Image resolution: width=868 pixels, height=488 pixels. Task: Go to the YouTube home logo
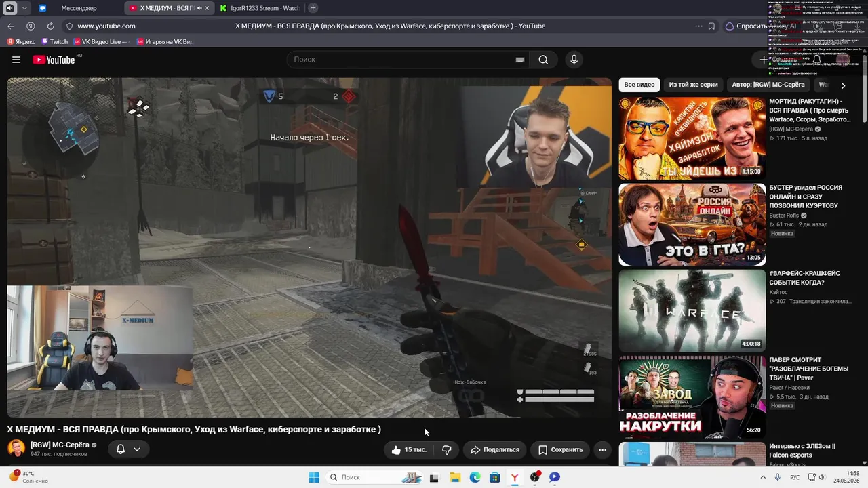coord(54,60)
